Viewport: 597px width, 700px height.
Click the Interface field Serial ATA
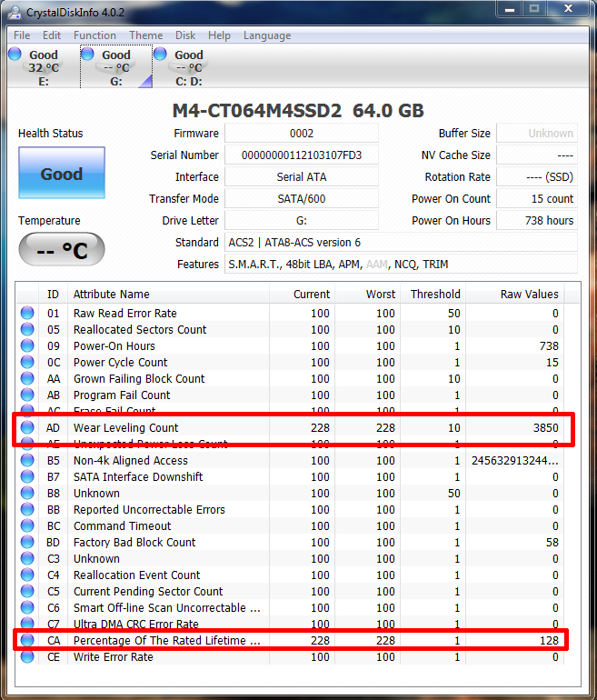pos(302,176)
